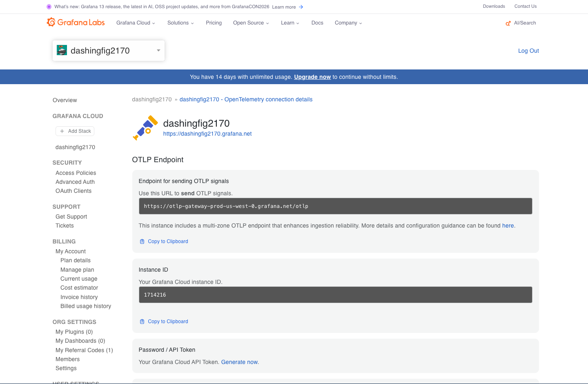Open Settings in Org Settings
This screenshot has width=588, height=384.
tap(66, 368)
